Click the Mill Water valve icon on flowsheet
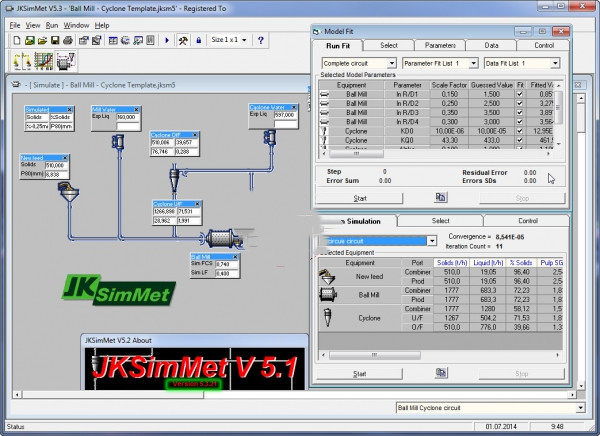 (x=118, y=142)
